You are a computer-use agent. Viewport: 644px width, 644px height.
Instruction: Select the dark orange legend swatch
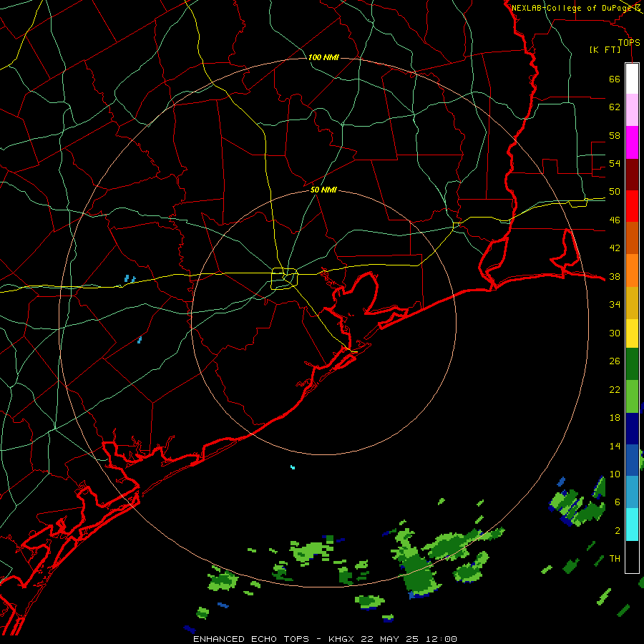(632, 238)
